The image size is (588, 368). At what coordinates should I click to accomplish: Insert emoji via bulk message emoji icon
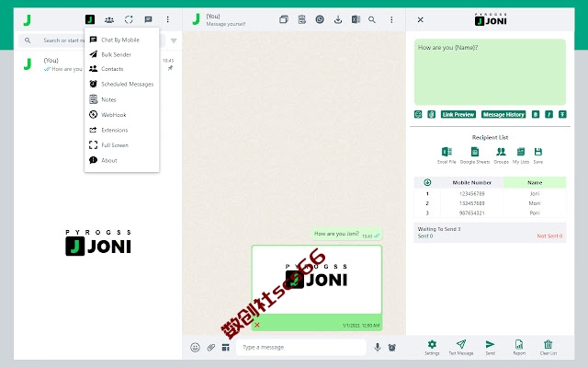pos(418,114)
